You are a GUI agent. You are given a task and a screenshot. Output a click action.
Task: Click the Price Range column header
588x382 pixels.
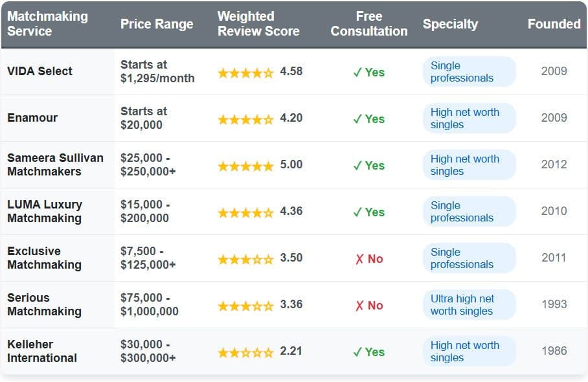click(x=157, y=25)
